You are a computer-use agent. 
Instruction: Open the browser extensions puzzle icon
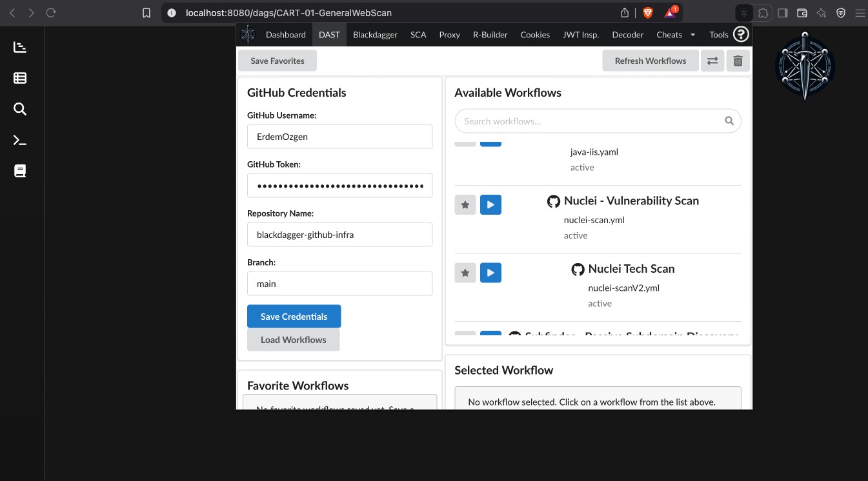[x=763, y=13]
